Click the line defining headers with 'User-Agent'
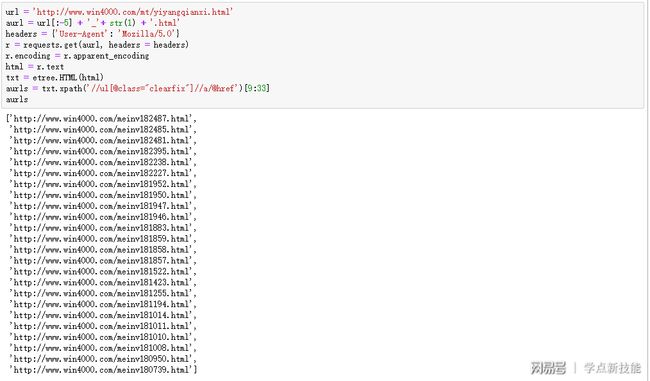The image size is (650, 381). [x=92, y=34]
